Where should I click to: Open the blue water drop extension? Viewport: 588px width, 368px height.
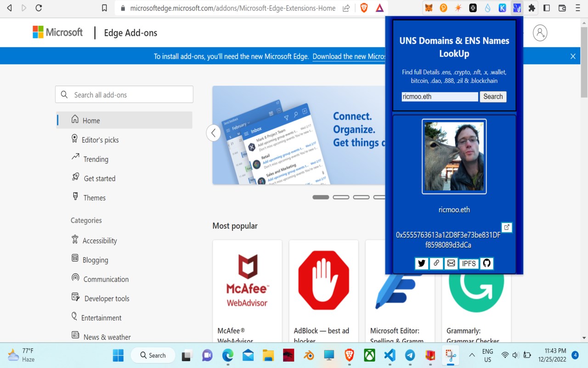click(x=487, y=8)
